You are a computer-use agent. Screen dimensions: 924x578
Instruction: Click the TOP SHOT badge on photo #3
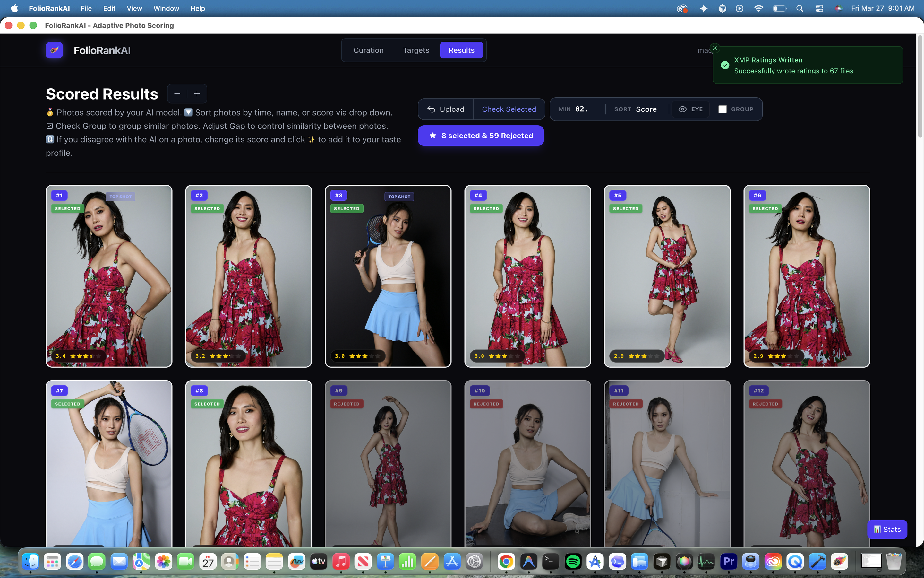pos(399,197)
